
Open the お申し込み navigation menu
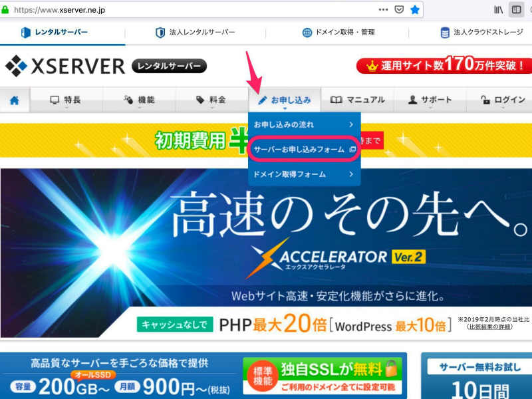point(285,100)
